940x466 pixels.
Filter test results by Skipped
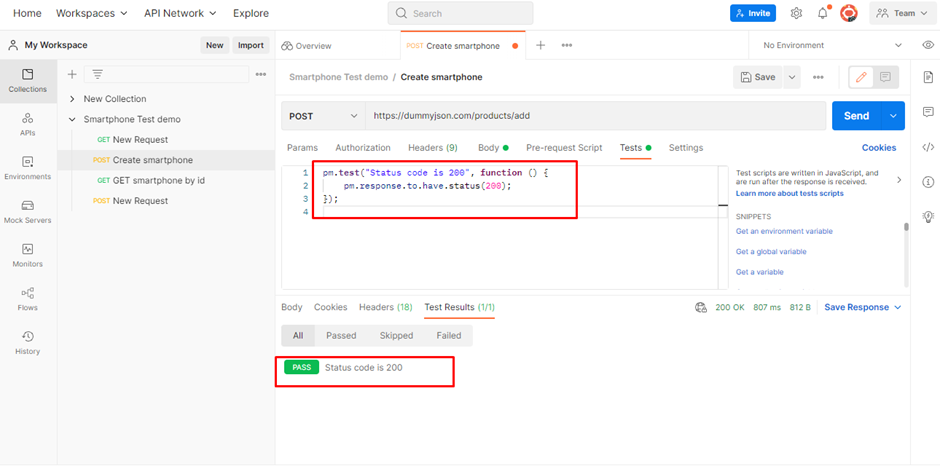pyautogui.click(x=396, y=336)
